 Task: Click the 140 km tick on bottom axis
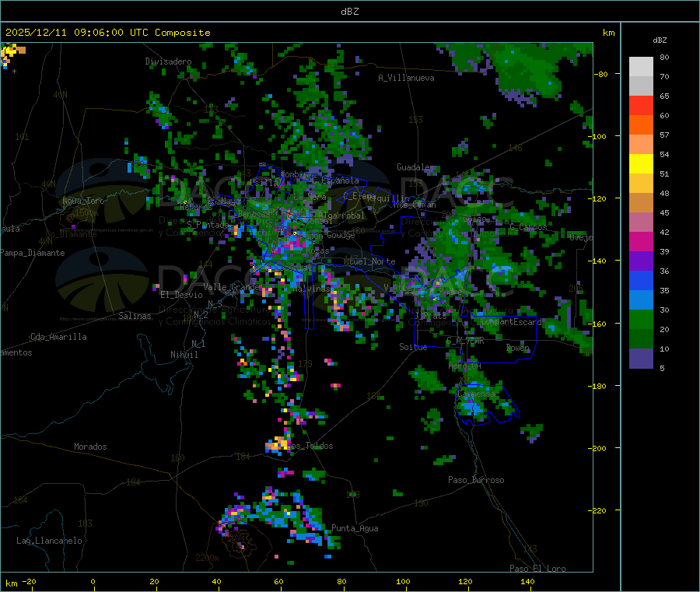(527, 581)
